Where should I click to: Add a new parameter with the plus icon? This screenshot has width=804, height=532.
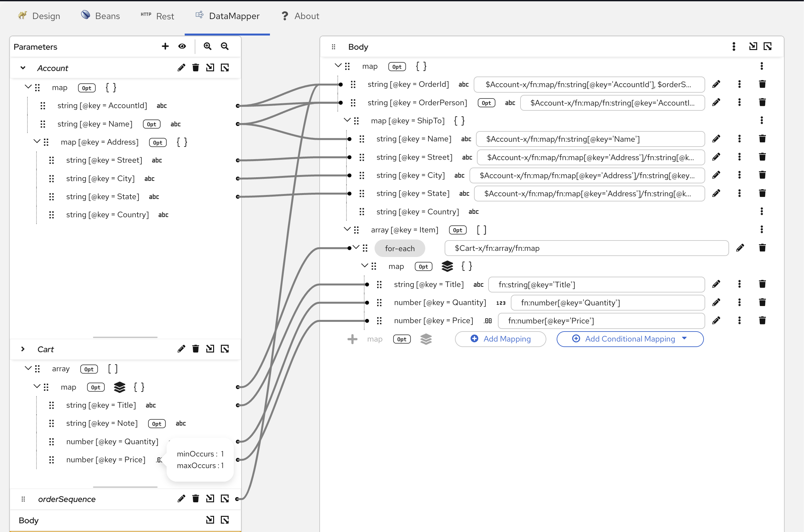pos(165,46)
